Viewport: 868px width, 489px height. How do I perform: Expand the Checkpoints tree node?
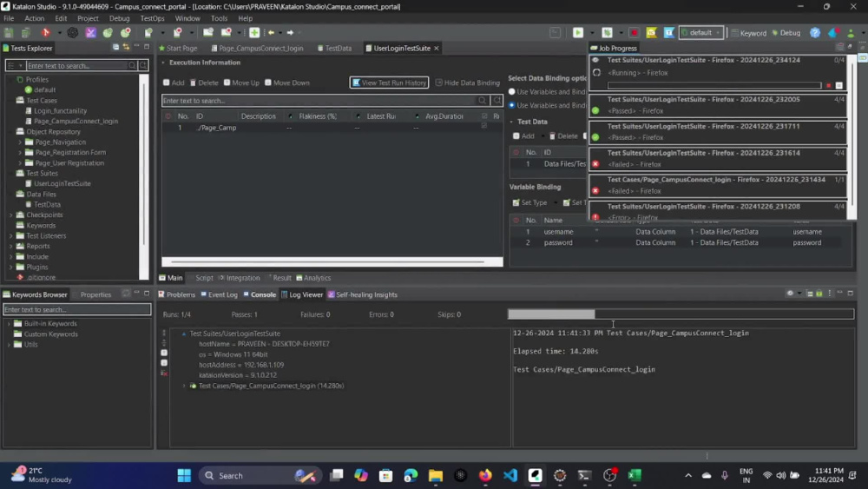point(10,215)
